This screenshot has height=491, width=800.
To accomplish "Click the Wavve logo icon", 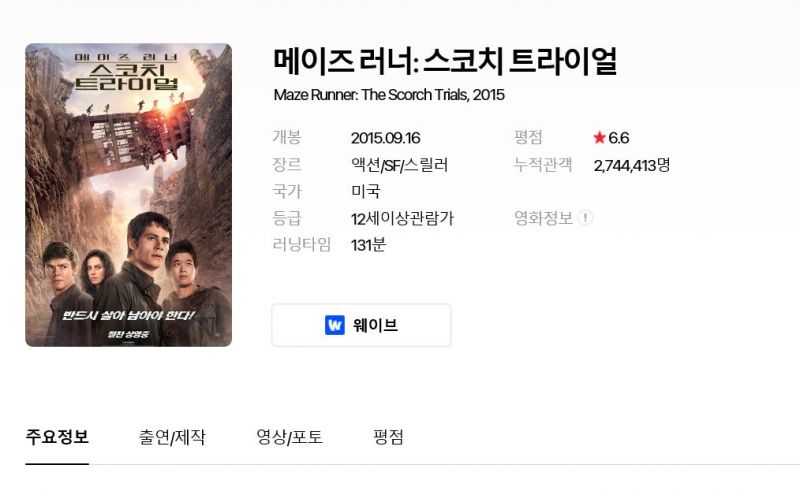I will tap(335, 325).
